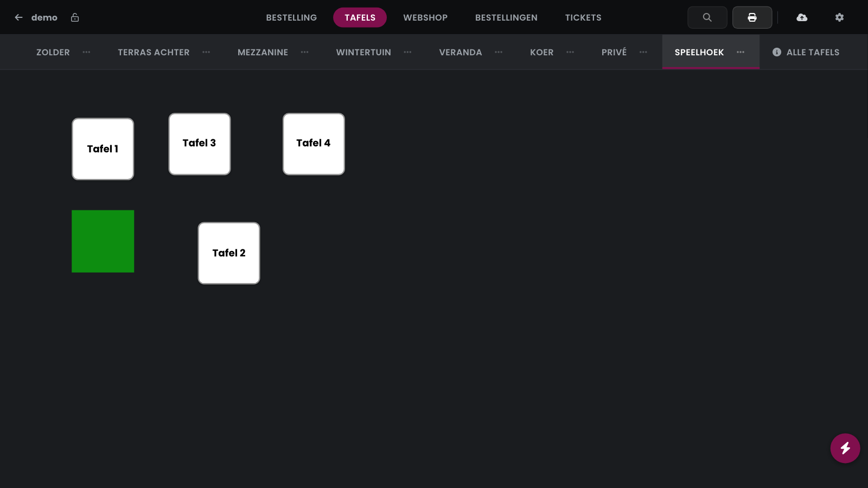Open the Privé options dots menu

643,52
